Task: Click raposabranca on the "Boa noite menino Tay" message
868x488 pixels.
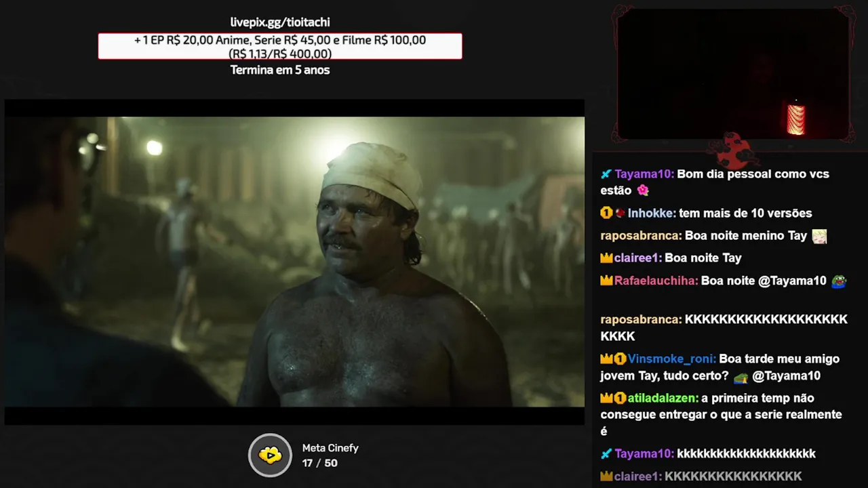Action: [x=641, y=236]
